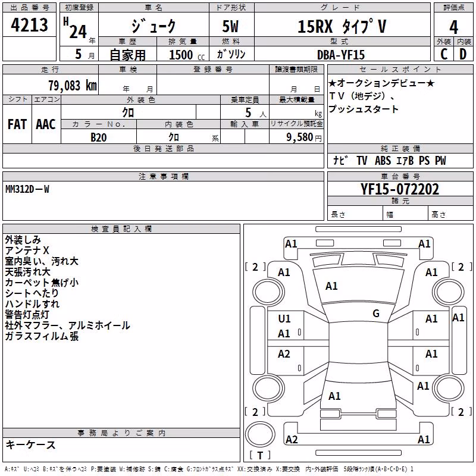
Task: Select the inspector note 外装しみ
Action: (23, 240)
